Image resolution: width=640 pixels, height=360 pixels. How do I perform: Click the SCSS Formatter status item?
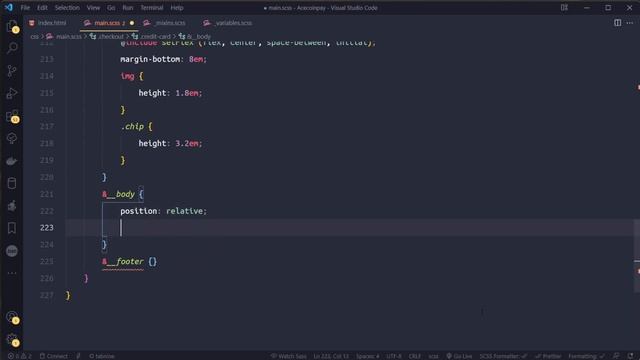click(x=503, y=356)
